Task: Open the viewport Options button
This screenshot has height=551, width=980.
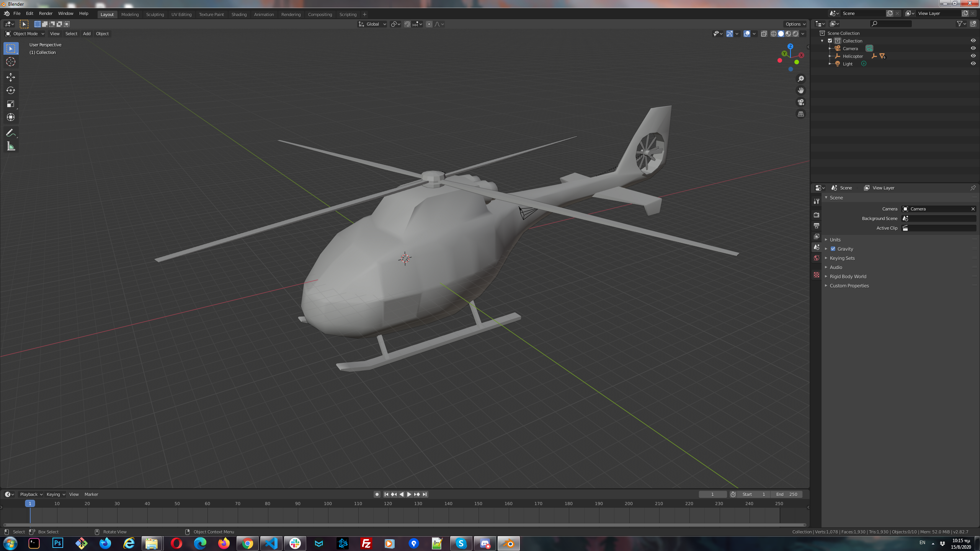Action: click(795, 24)
